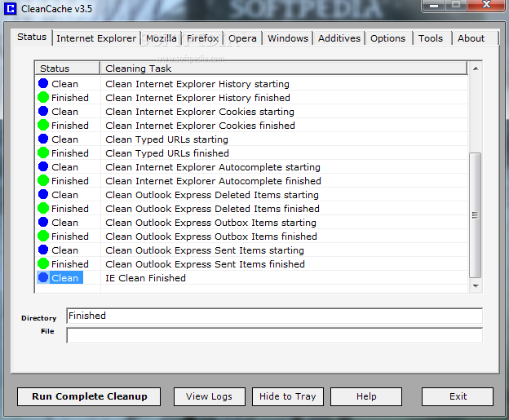Click green icon beside Clean Internet Explorer History finished
Screen dimensions: 509x420
43,97
